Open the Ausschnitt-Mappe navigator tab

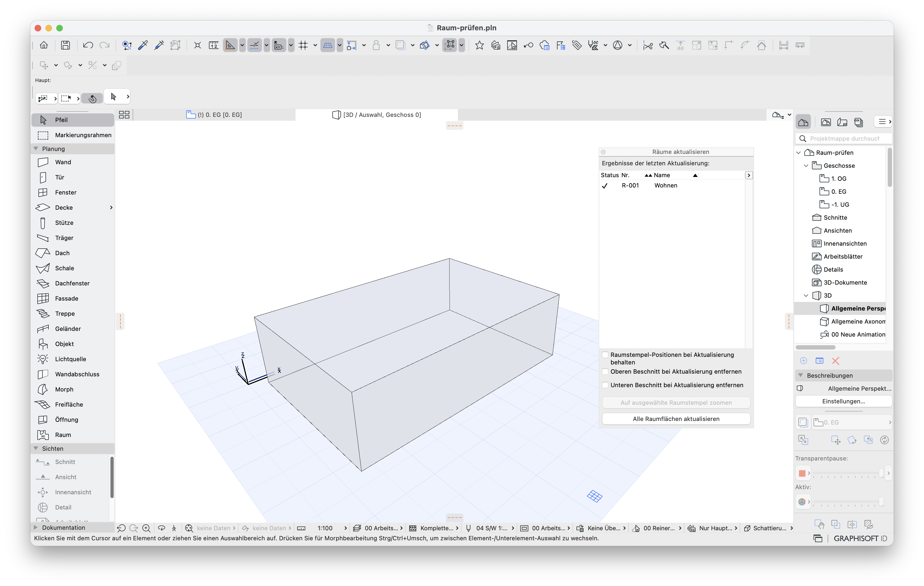pos(826,122)
